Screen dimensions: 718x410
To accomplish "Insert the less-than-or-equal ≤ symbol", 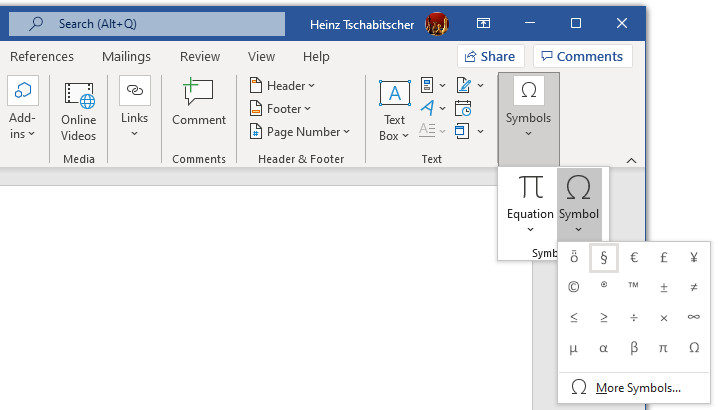I will point(573,317).
